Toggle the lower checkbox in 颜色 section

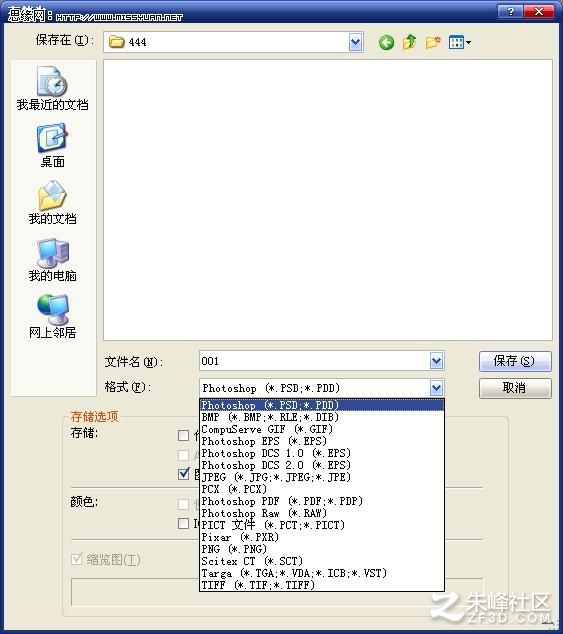[x=184, y=523]
